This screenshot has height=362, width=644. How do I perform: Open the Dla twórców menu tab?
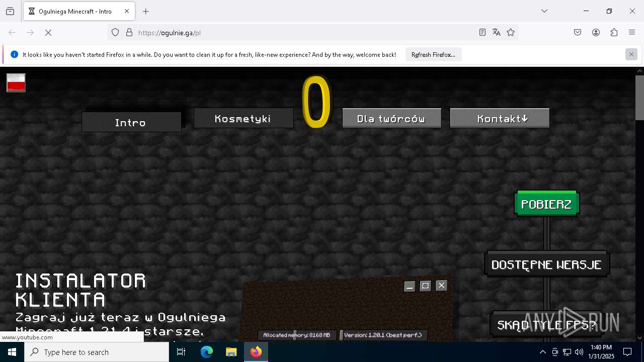[391, 118]
